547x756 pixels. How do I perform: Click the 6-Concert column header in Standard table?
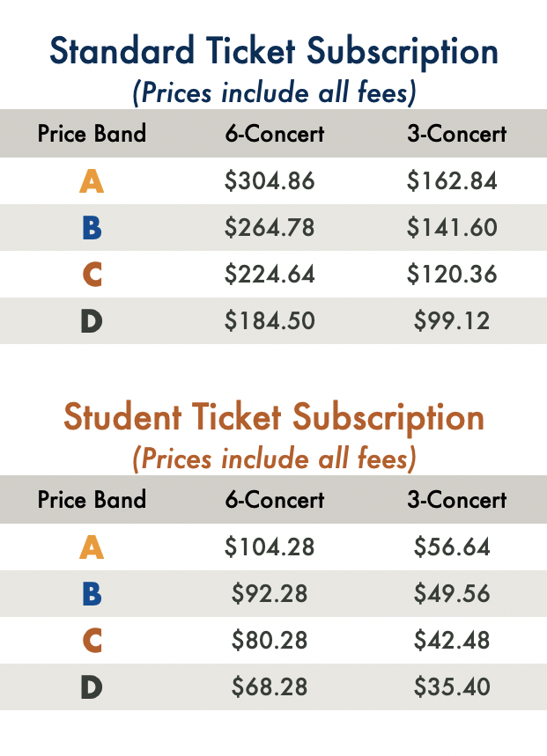click(275, 134)
